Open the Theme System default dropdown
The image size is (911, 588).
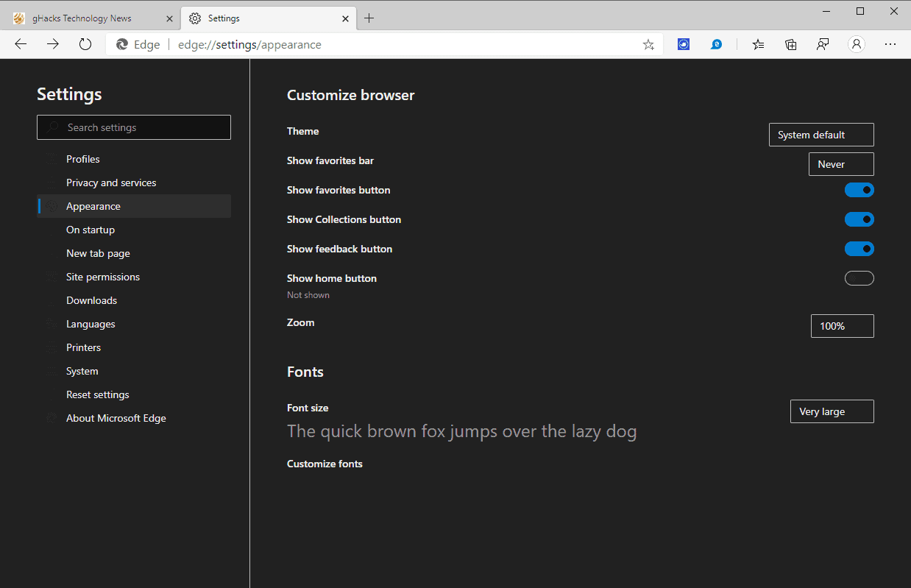tap(821, 135)
